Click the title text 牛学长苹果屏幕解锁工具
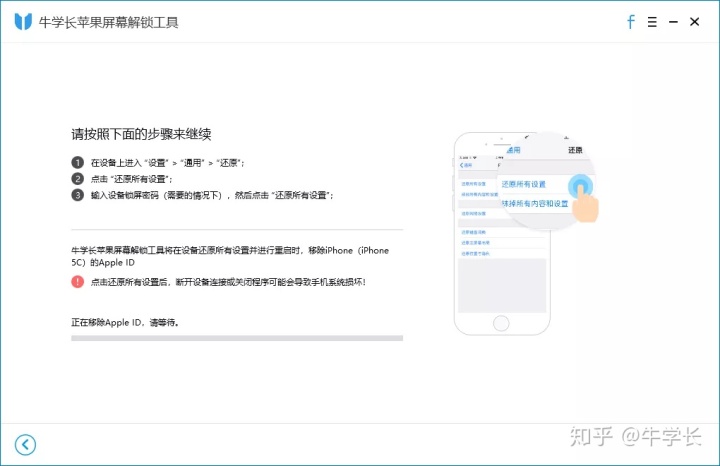 click(x=108, y=22)
